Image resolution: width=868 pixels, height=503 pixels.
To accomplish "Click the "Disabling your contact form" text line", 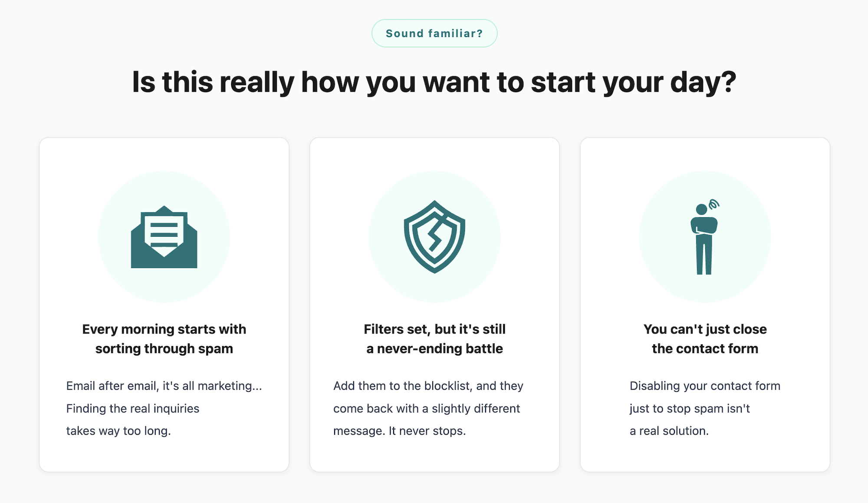I will [x=705, y=386].
